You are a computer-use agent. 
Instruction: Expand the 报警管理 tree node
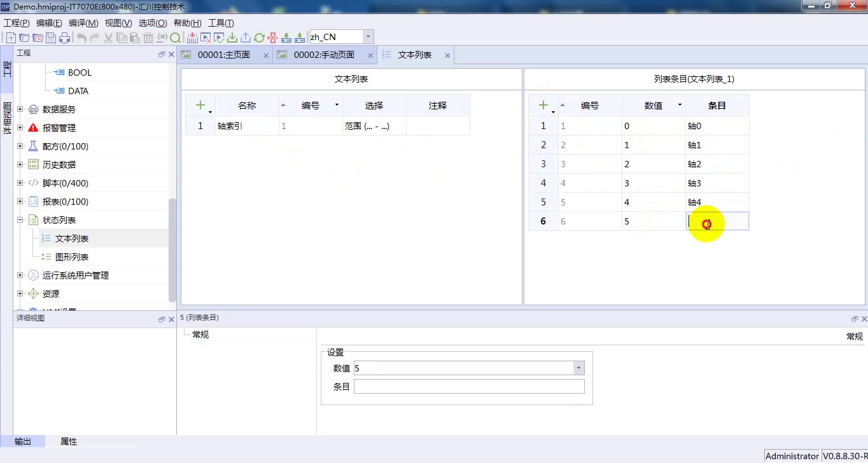[20, 128]
